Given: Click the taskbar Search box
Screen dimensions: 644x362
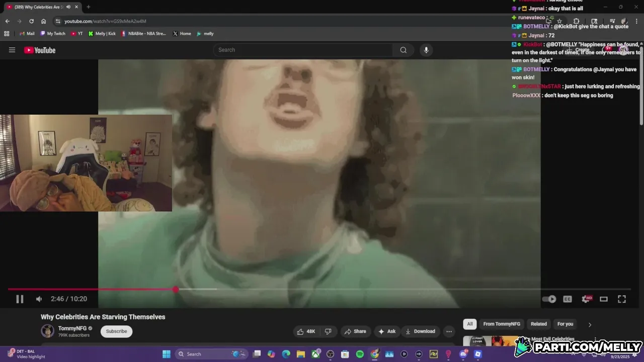Looking at the screenshot, I should pyautogui.click(x=212, y=354).
